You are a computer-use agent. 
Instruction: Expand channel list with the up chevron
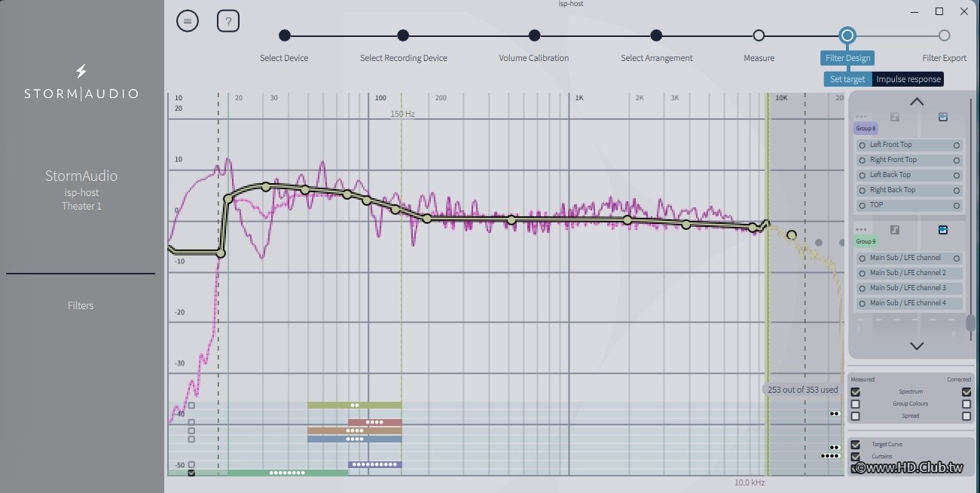916,102
